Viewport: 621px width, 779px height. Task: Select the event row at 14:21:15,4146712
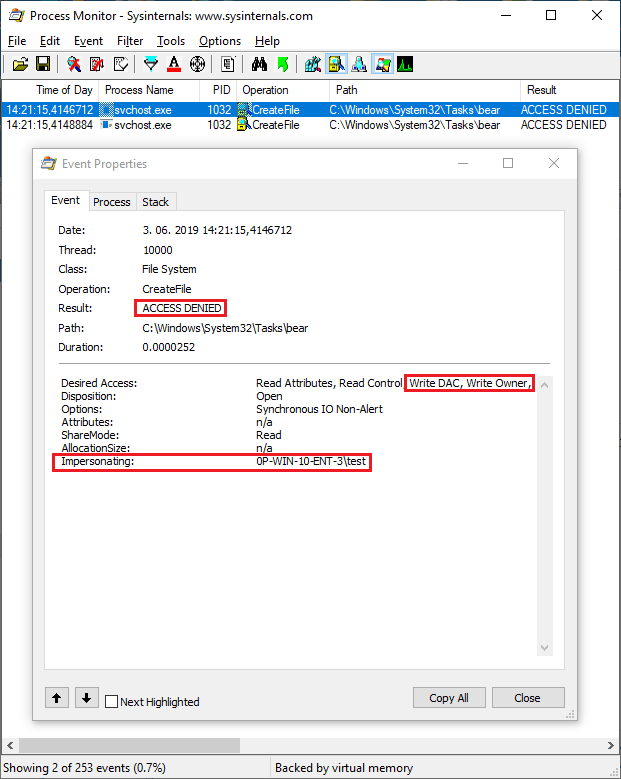click(x=310, y=110)
